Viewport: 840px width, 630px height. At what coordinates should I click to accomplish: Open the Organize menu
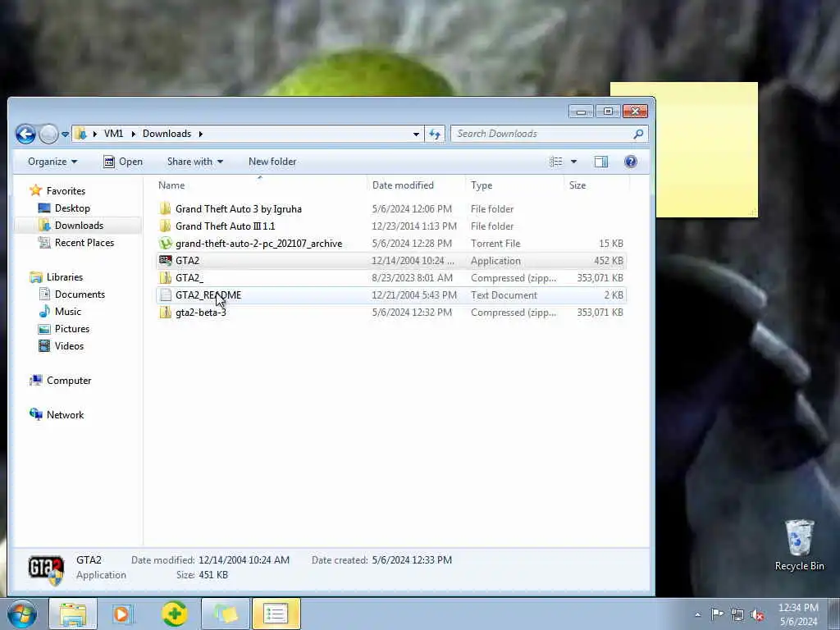point(52,162)
